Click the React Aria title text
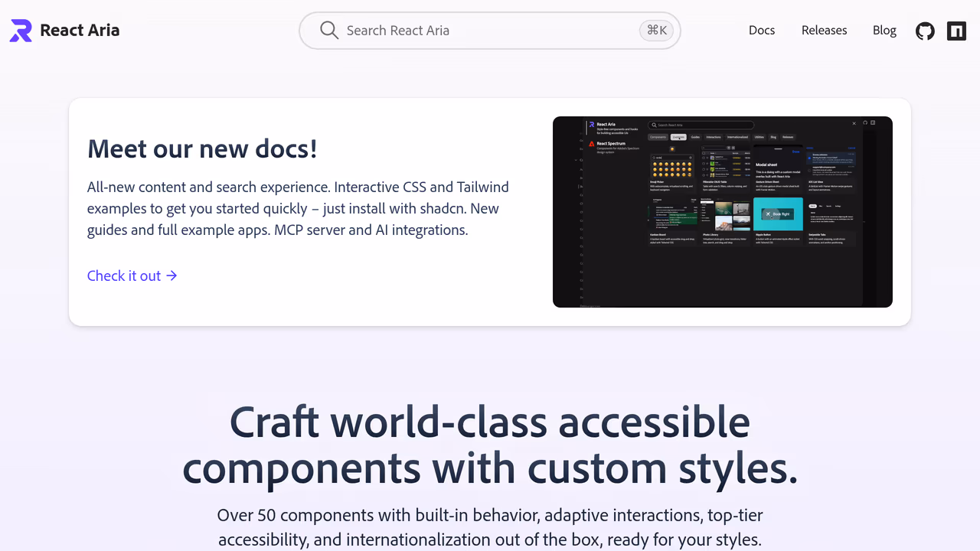 80,31
